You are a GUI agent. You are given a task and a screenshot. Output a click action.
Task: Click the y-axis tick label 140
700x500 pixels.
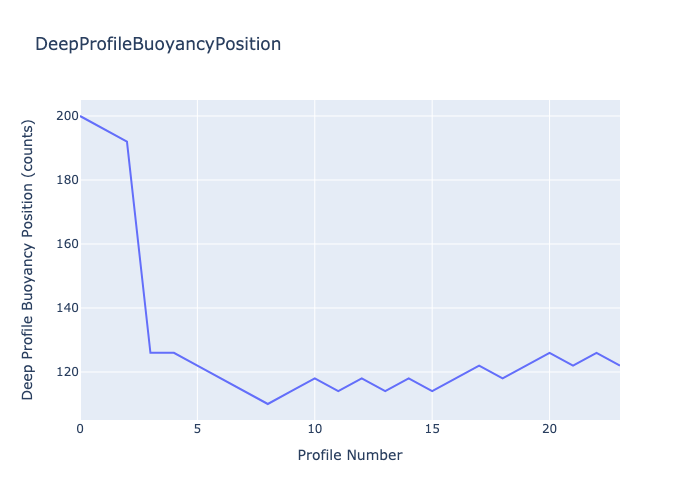tap(67, 308)
